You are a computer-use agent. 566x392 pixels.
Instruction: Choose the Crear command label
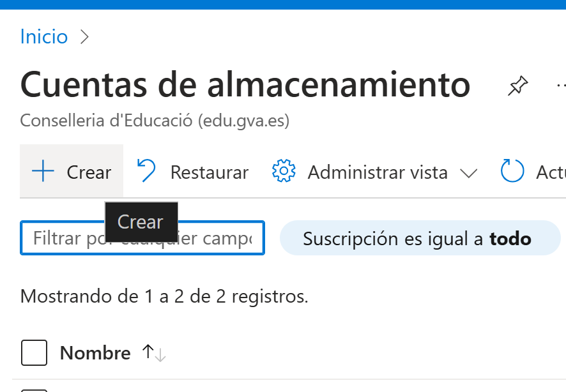89,172
